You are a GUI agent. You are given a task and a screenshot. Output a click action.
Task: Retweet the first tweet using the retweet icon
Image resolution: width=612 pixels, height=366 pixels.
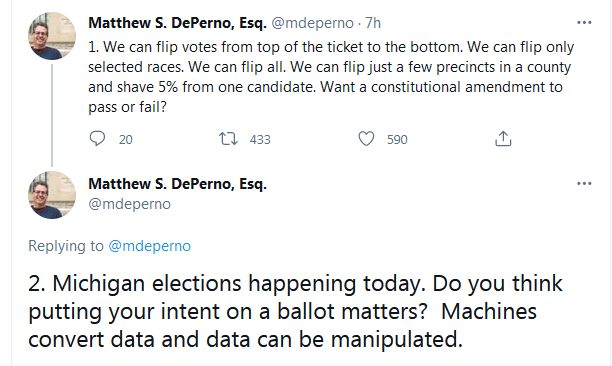228,139
